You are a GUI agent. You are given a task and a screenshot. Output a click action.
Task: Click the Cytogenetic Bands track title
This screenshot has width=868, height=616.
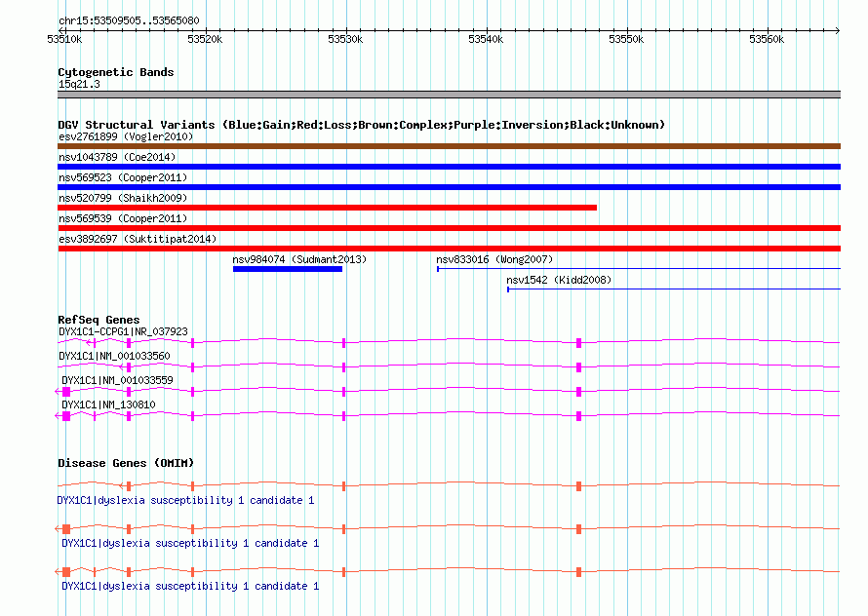[116, 72]
